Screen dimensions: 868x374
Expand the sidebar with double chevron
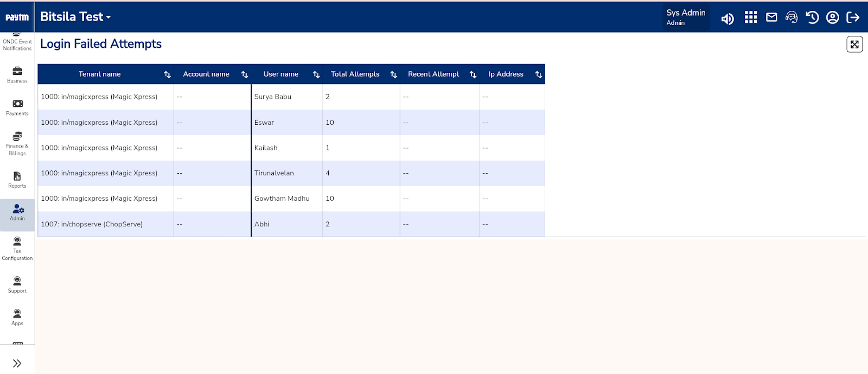17,363
